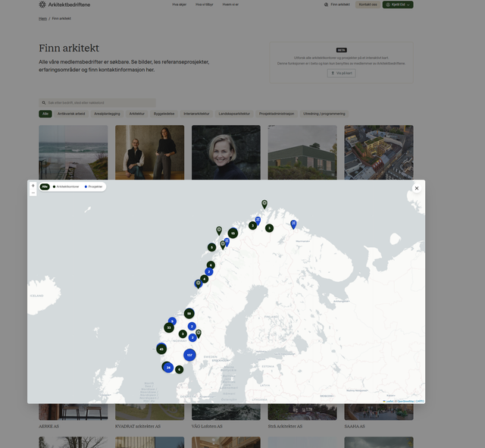Viewport: 485px width, 448px height.
Task: Open blue 2 cluster between dark 6 and 4
Action: click(x=209, y=271)
